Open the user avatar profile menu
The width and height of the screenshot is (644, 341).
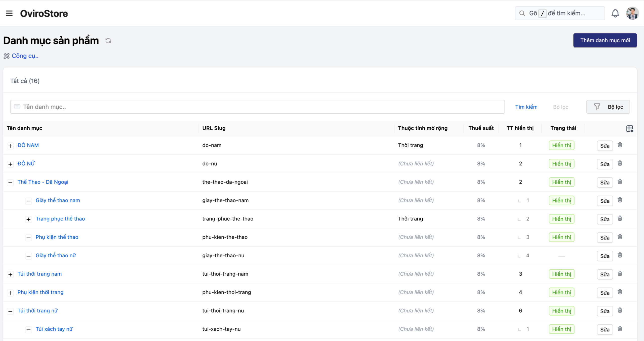(x=632, y=13)
